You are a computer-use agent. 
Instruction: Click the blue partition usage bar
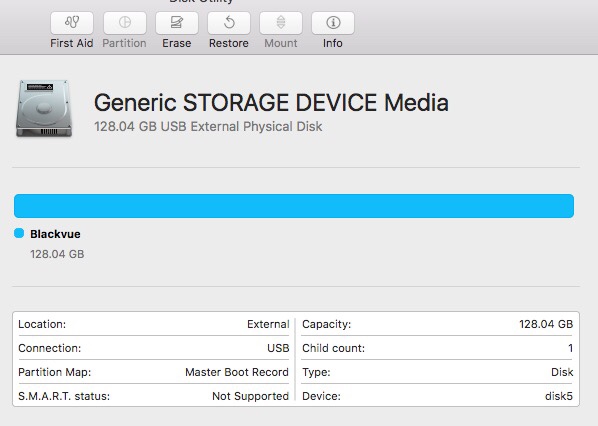pyautogui.click(x=294, y=206)
